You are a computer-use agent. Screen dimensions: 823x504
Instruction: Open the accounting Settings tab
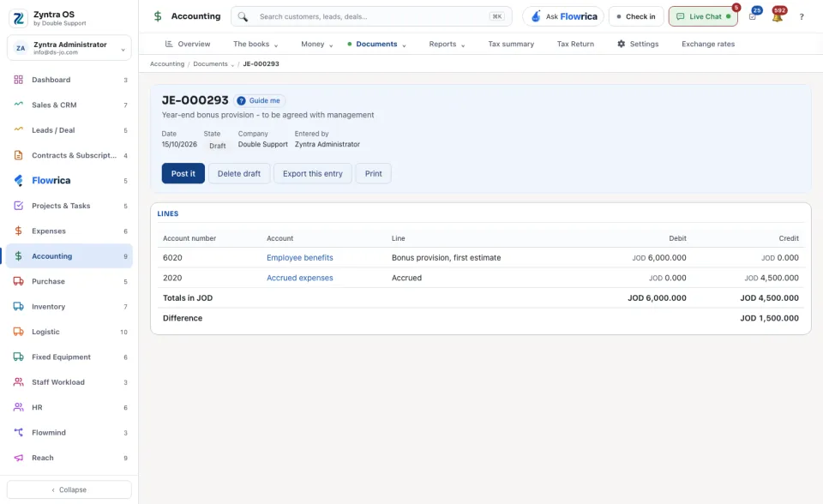pos(638,44)
